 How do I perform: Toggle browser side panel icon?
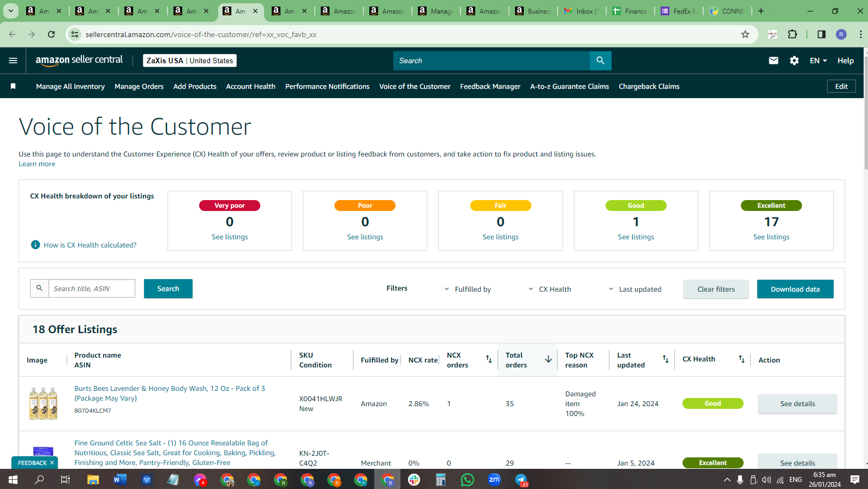821,34
